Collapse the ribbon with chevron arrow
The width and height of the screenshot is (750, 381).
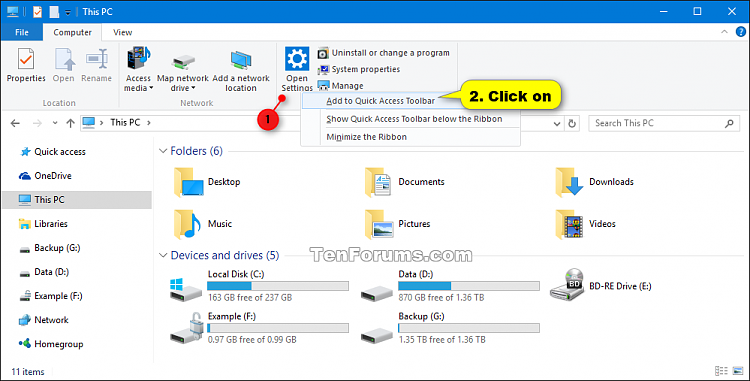(x=724, y=32)
